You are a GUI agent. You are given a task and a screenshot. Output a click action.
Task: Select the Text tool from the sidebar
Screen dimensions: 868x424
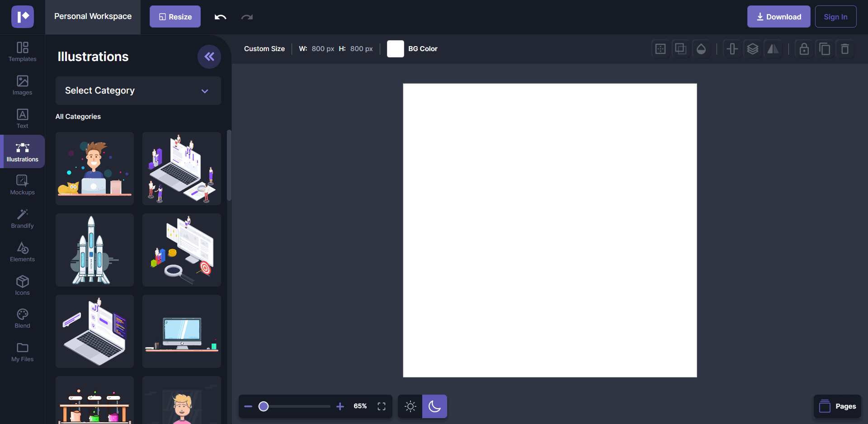click(x=22, y=118)
